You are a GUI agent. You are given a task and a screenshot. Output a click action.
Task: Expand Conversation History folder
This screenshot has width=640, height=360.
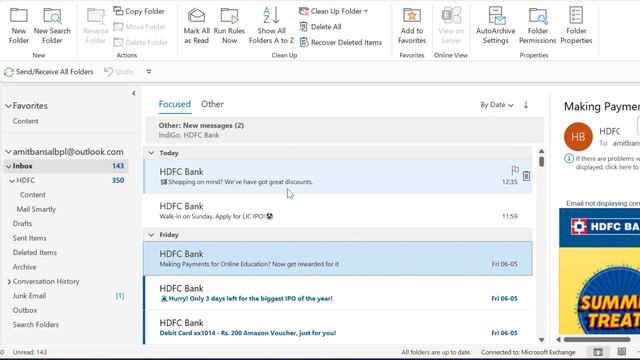tap(9, 282)
